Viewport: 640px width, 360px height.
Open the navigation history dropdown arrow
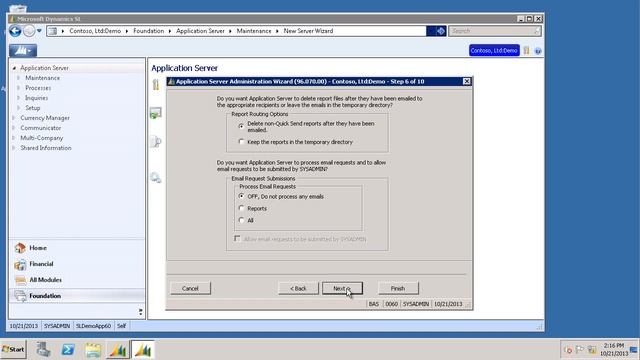click(39, 31)
